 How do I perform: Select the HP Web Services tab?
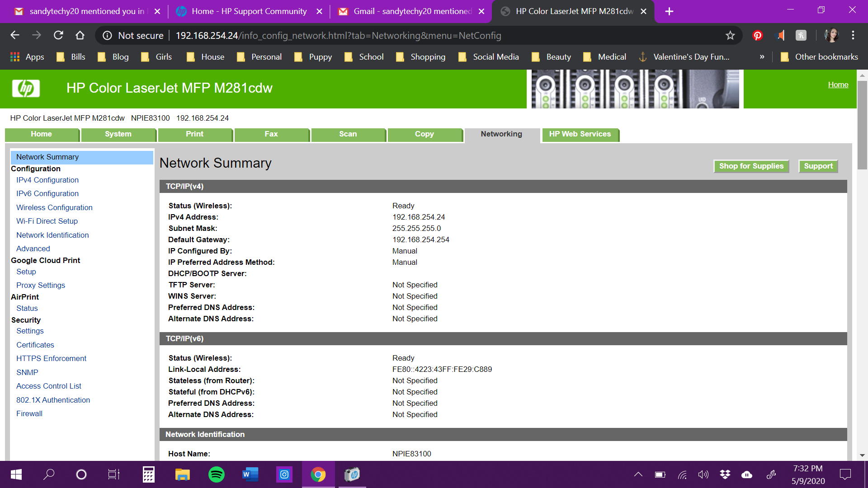(580, 134)
